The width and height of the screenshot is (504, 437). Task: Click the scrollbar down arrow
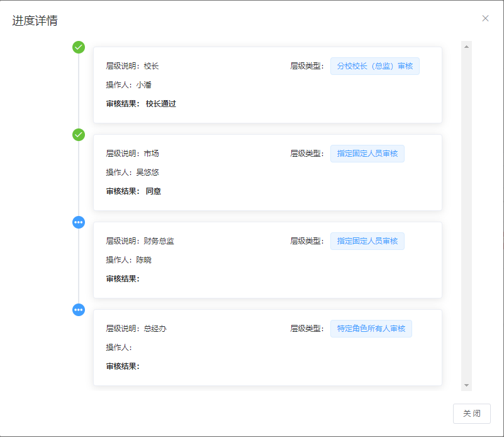[x=466, y=385]
